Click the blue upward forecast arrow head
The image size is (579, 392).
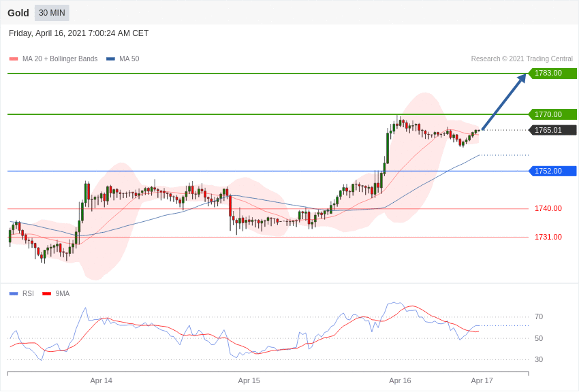521,79
